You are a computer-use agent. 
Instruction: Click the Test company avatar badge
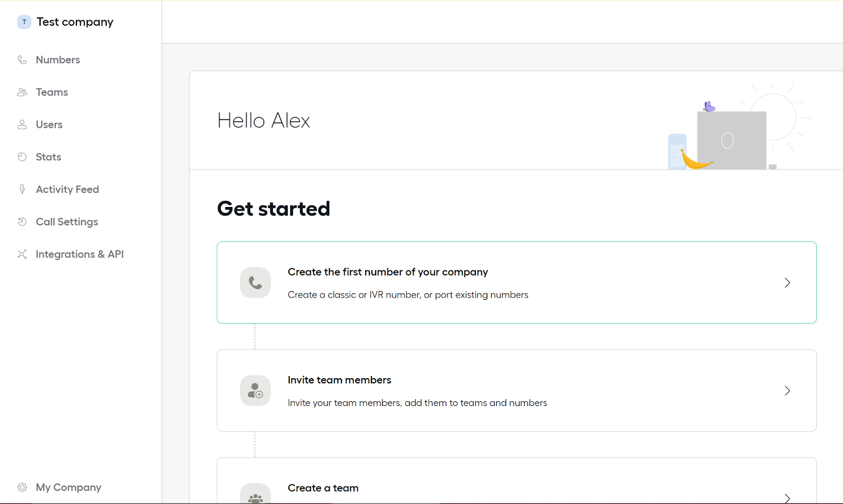24,22
